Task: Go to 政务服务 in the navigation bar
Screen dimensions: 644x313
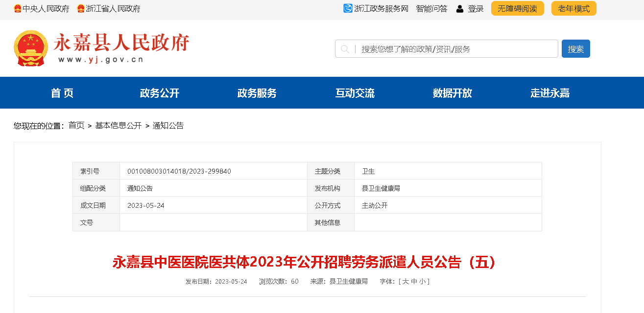Action: (257, 93)
